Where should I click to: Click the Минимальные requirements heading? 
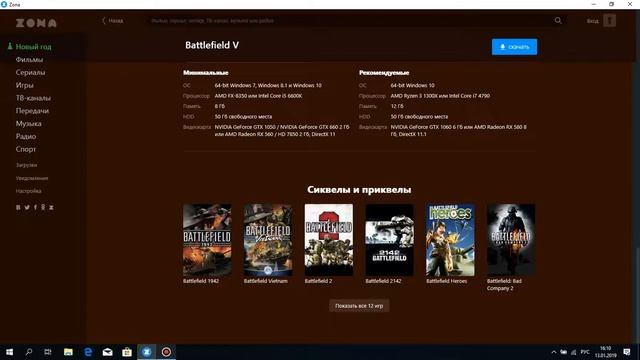pyautogui.click(x=206, y=73)
